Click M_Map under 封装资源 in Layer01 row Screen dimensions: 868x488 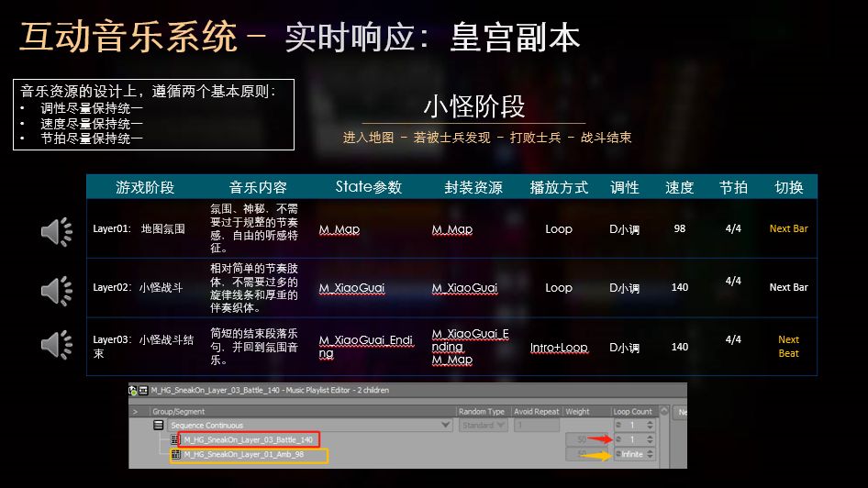pos(452,229)
